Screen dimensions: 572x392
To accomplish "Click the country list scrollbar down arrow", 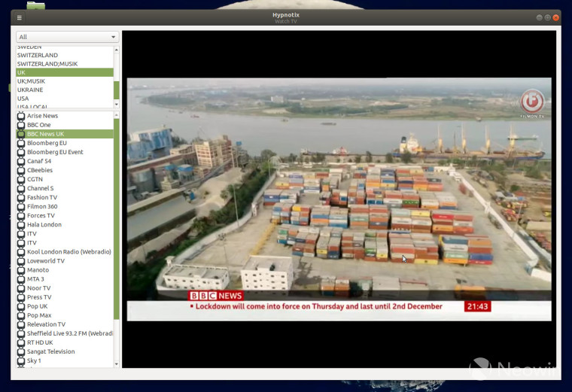I will click(117, 105).
